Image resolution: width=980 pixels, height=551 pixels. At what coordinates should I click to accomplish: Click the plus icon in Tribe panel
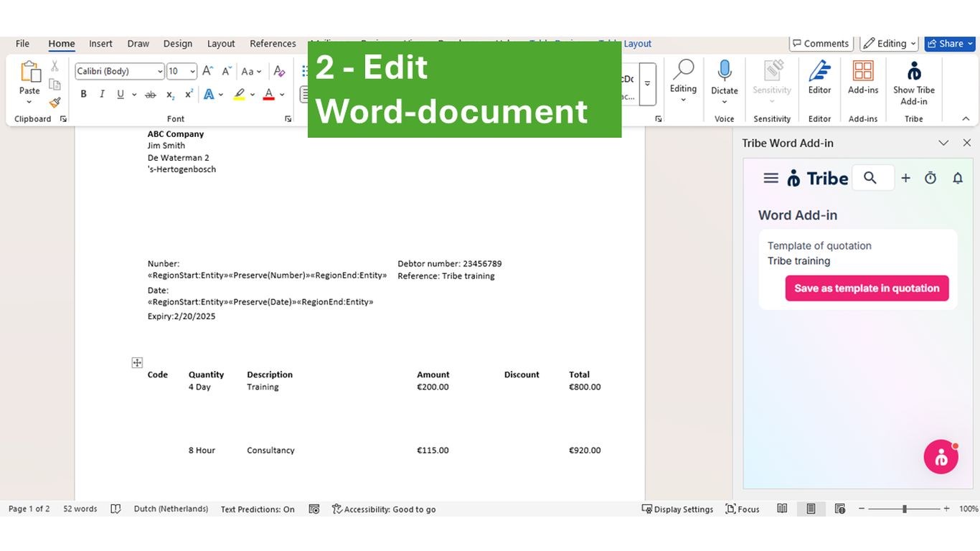pos(906,178)
